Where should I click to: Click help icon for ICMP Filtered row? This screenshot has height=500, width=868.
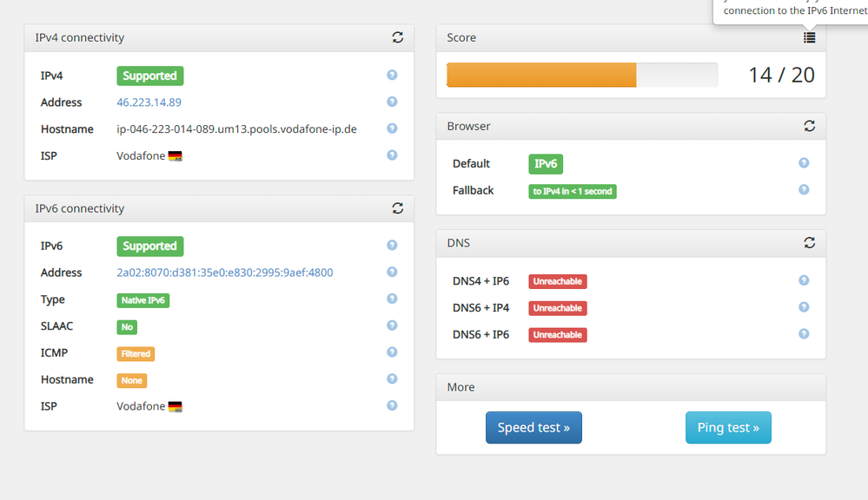392,352
